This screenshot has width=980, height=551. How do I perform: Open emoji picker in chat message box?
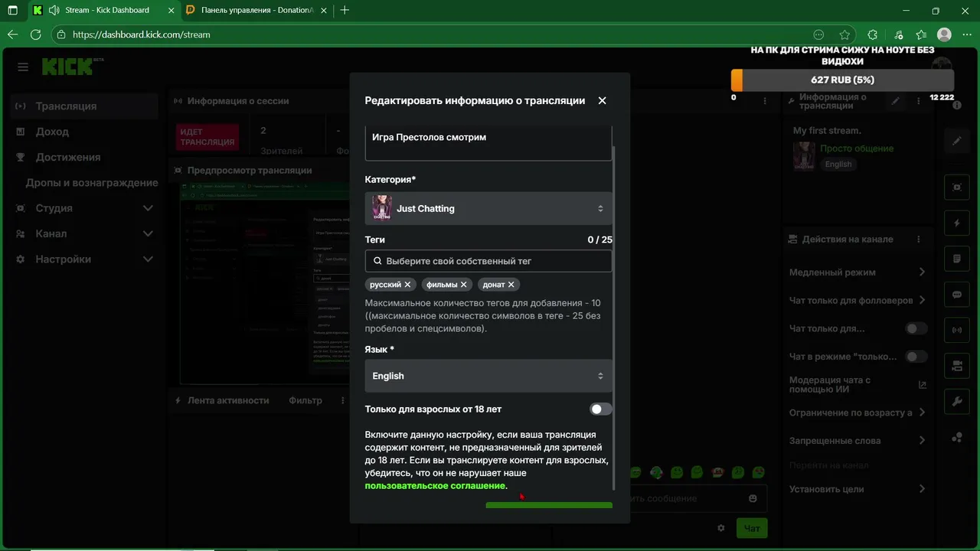click(753, 498)
